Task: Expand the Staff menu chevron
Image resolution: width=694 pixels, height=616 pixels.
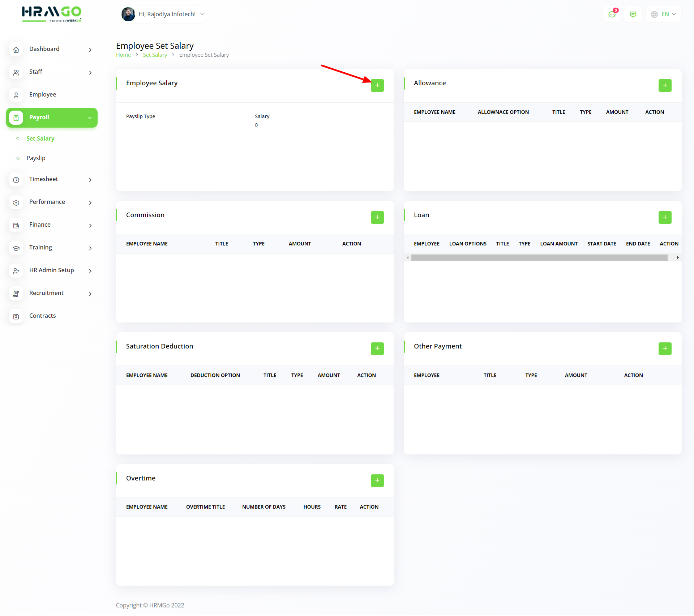Action: click(x=90, y=73)
